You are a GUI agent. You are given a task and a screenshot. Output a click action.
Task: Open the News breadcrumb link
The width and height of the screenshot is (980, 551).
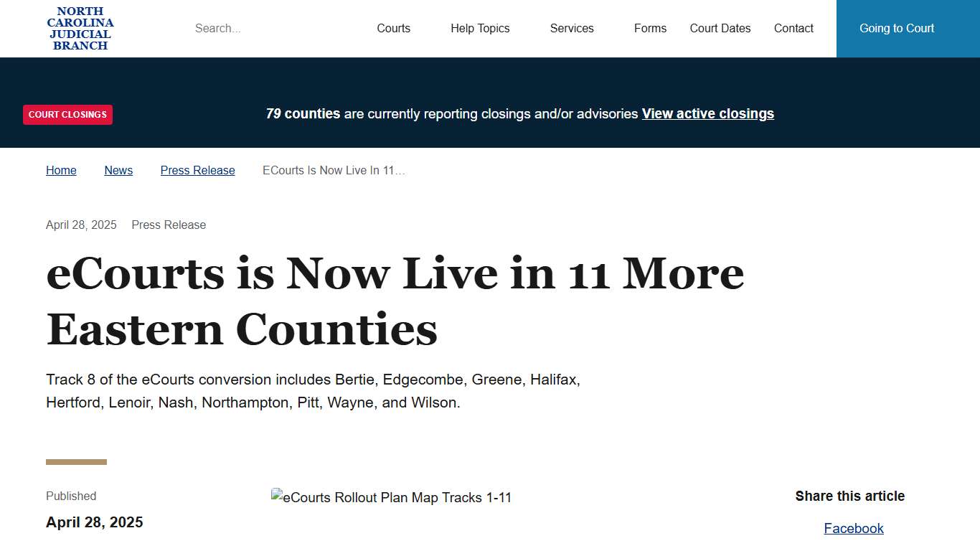[x=118, y=170]
